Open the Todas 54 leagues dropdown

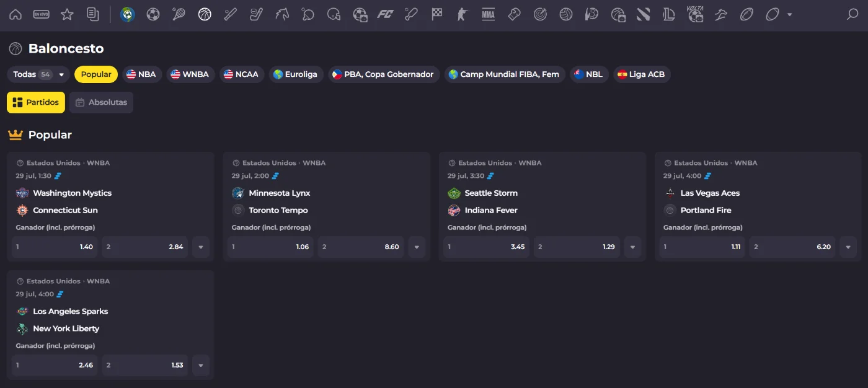pyautogui.click(x=38, y=74)
